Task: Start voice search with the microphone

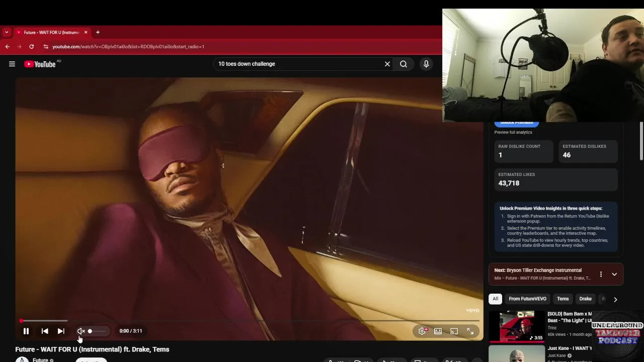Action: click(x=426, y=64)
